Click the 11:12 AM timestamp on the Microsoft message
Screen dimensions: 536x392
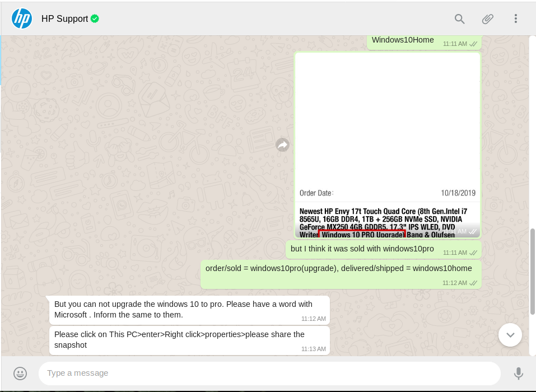pyautogui.click(x=314, y=319)
